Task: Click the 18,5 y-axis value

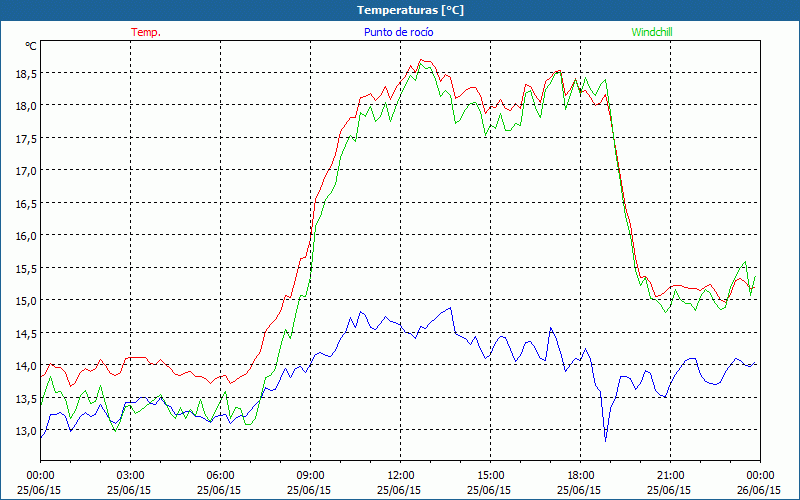Action: tap(26, 74)
